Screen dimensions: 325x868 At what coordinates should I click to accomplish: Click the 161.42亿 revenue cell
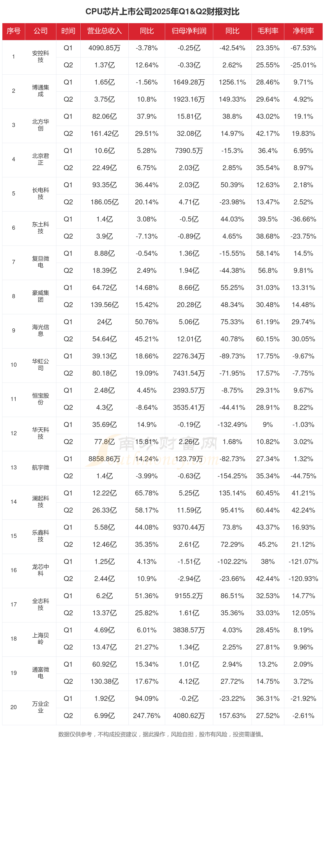104,134
